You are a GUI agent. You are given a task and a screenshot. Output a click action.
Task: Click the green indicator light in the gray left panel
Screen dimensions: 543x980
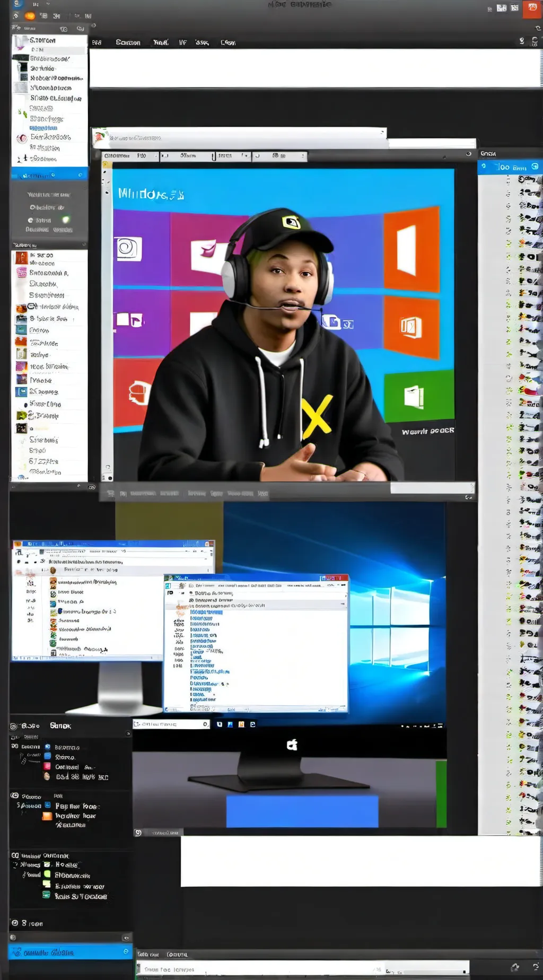(x=66, y=220)
